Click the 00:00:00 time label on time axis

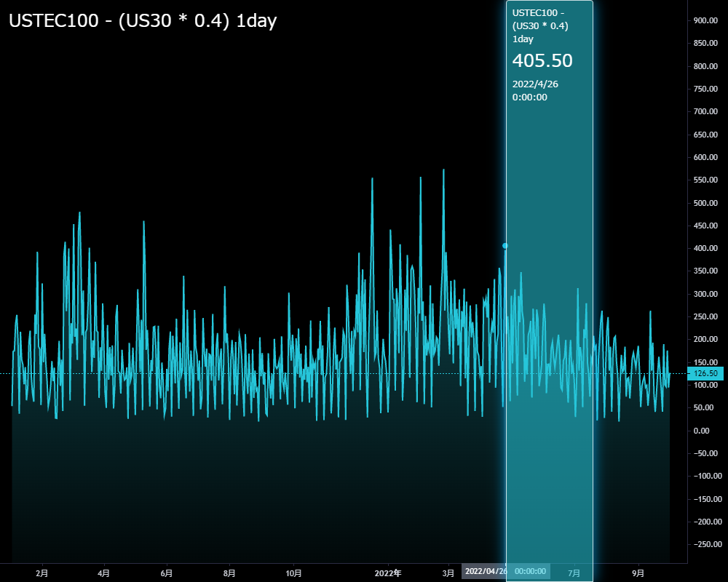[x=530, y=572]
